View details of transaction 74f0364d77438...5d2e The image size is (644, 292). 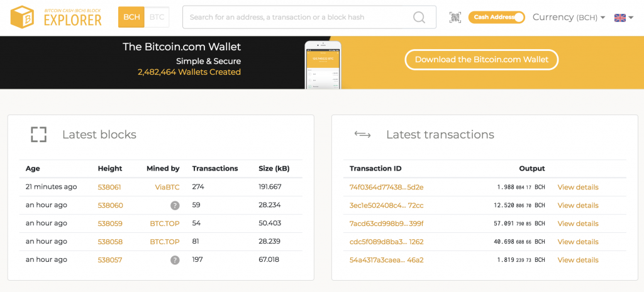577,187
